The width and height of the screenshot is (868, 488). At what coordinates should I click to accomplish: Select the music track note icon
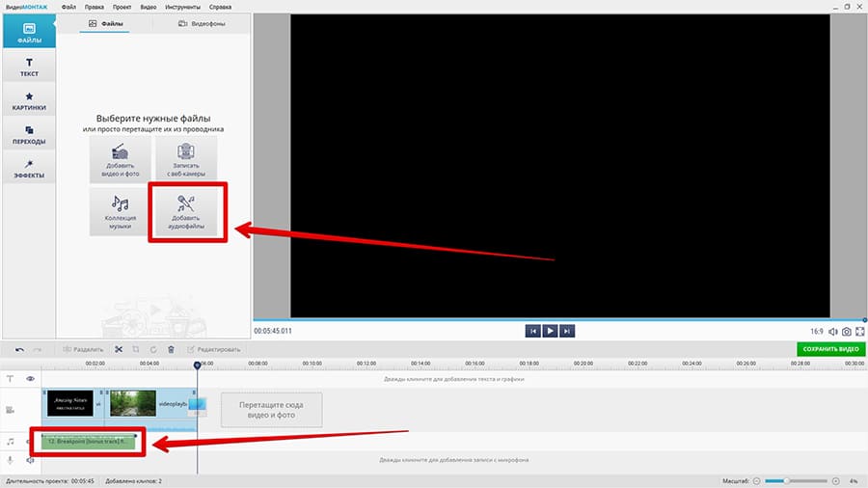point(10,442)
